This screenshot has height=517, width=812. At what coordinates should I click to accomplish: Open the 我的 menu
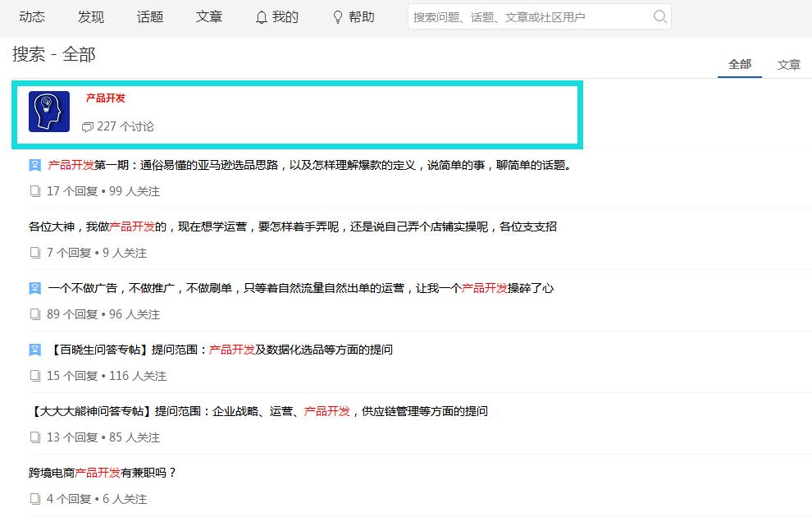click(285, 17)
